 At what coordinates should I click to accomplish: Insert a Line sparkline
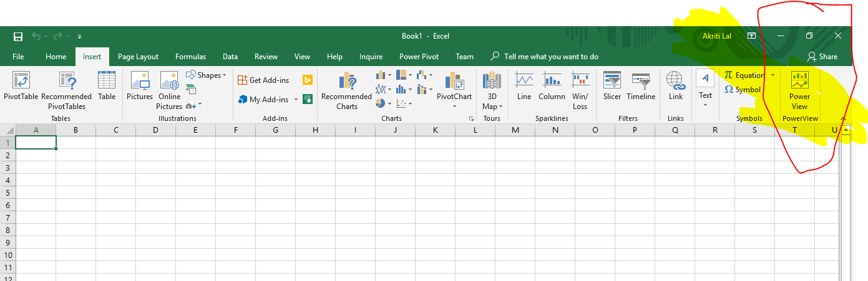(x=524, y=87)
